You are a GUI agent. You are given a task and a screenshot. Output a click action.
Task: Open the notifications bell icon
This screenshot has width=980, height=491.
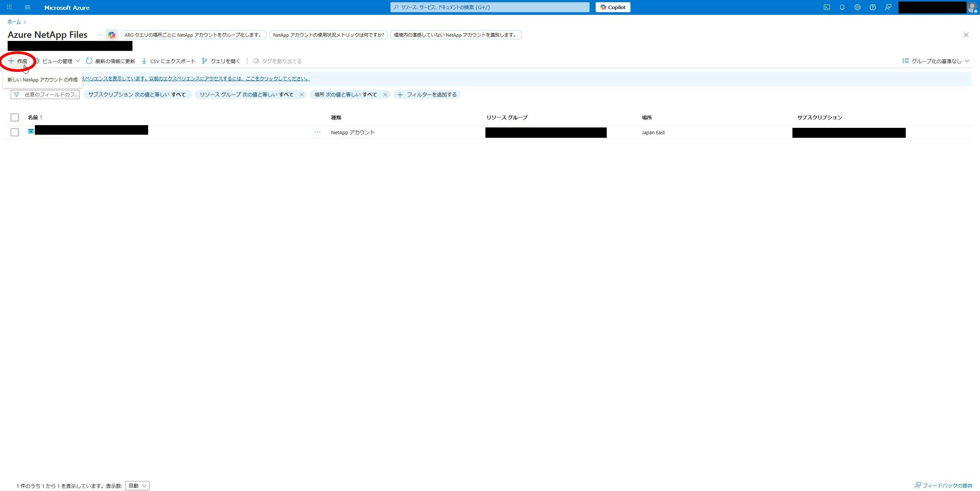coord(842,7)
